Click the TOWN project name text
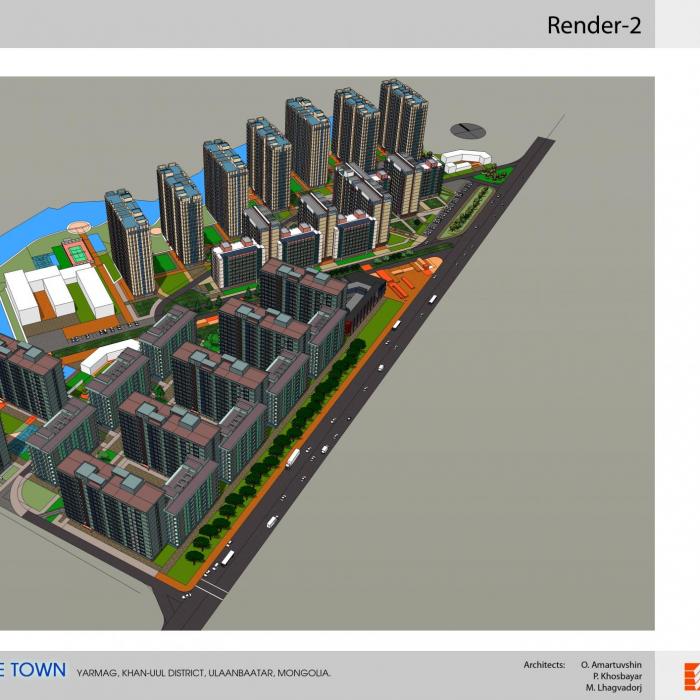The height and width of the screenshot is (700, 700). click(38, 670)
